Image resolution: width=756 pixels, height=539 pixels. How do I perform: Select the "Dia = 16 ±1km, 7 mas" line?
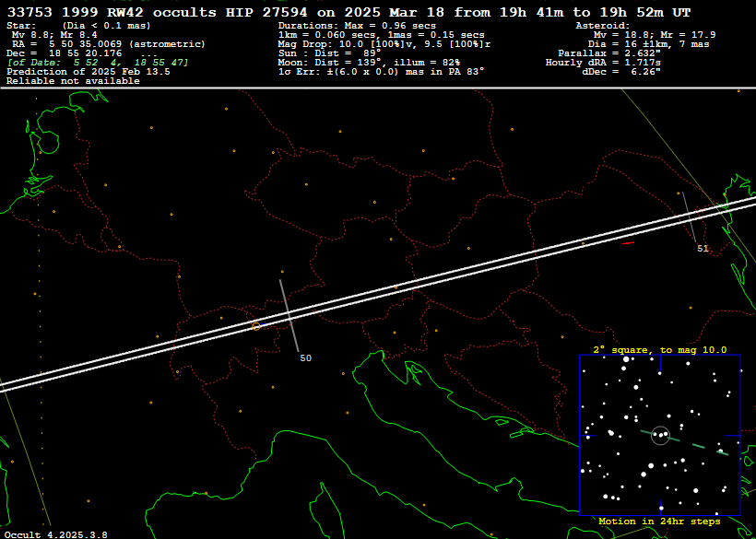point(648,44)
